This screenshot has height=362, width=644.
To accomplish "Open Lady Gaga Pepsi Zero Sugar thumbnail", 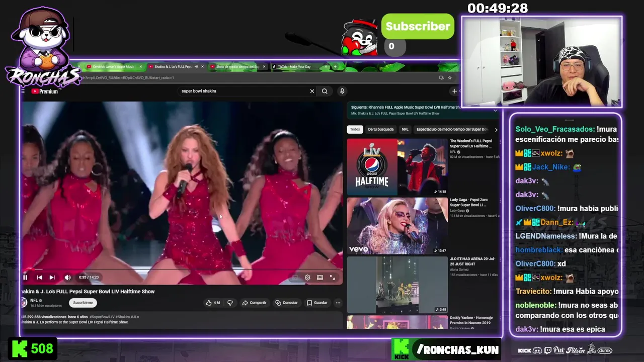I will coord(397,226).
